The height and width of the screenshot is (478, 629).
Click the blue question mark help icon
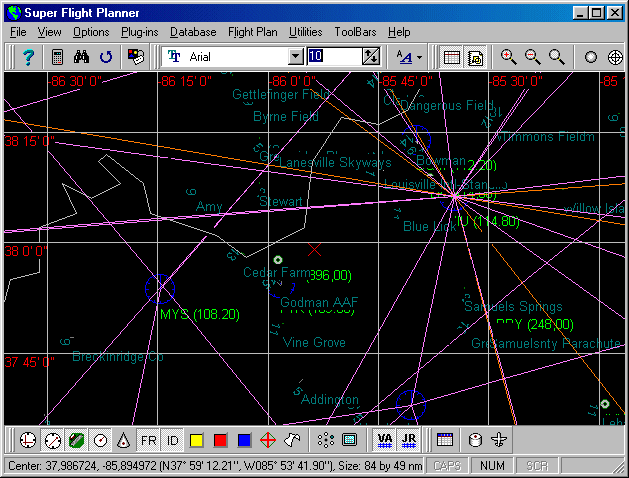click(28, 57)
